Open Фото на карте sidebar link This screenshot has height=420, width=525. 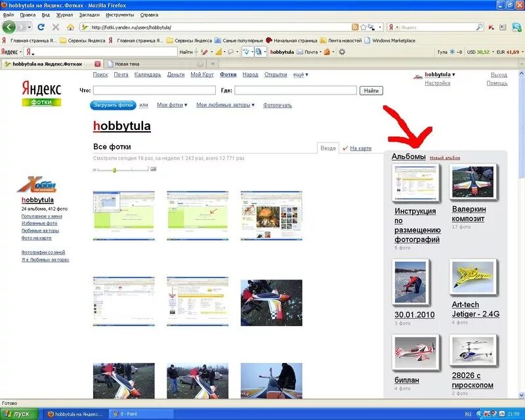pyautogui.click(x=37, y=238)
